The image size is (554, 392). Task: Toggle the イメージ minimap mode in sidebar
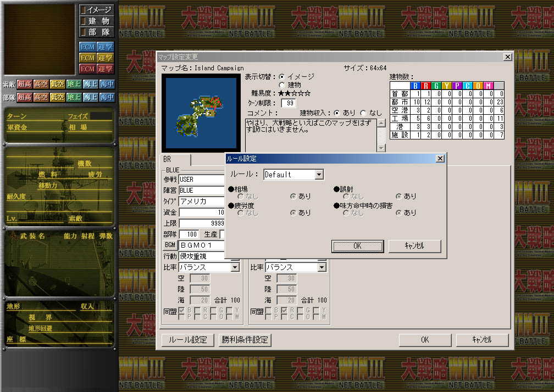(97, 10)
